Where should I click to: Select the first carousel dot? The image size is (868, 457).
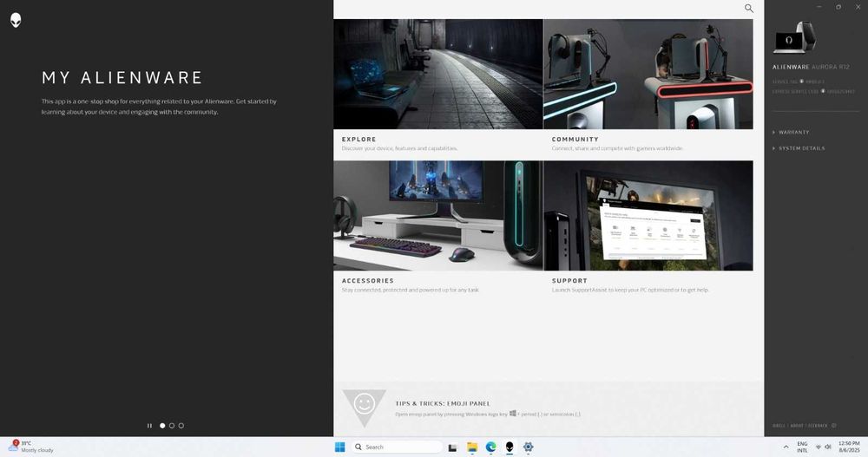pos(162,426)
